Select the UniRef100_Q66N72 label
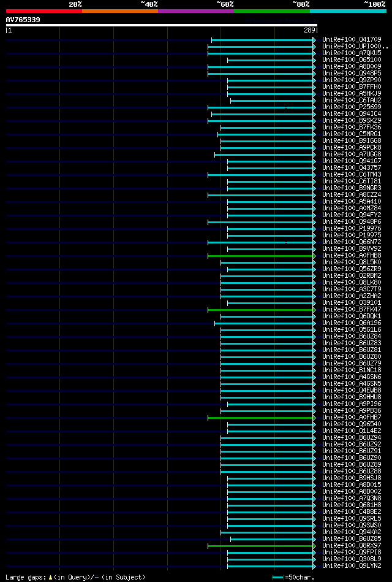Screen dimensions: 392x582 coord(352,242)
